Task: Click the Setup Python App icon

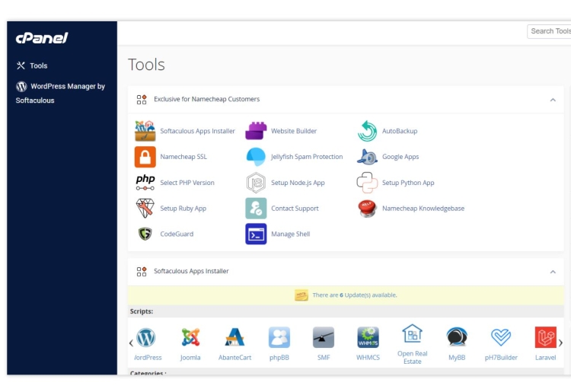Action: [x=367, y=183]
